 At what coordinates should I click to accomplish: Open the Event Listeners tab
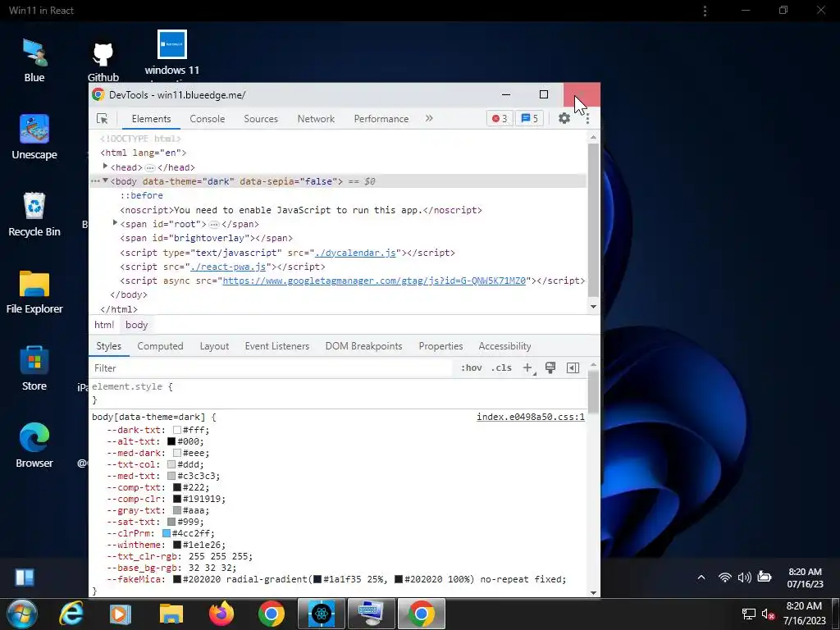tap(277, 346)
